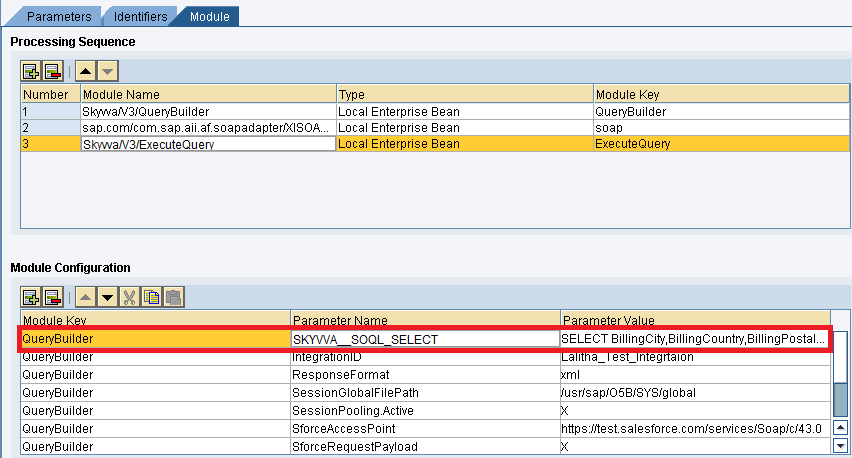The image size is (852, 458).
Task: Click delete row icon in Processing Sequence toolbar
Action: (52, 70)
